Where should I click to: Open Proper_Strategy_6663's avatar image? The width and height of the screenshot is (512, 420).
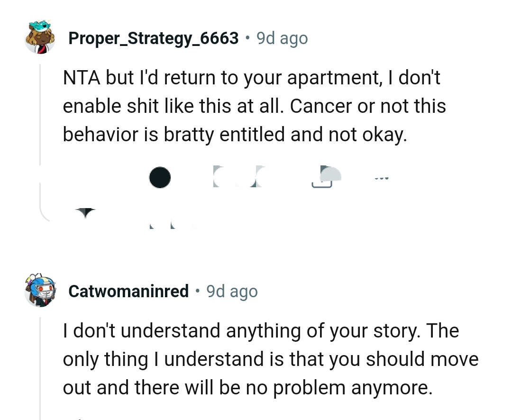point(40,38)
